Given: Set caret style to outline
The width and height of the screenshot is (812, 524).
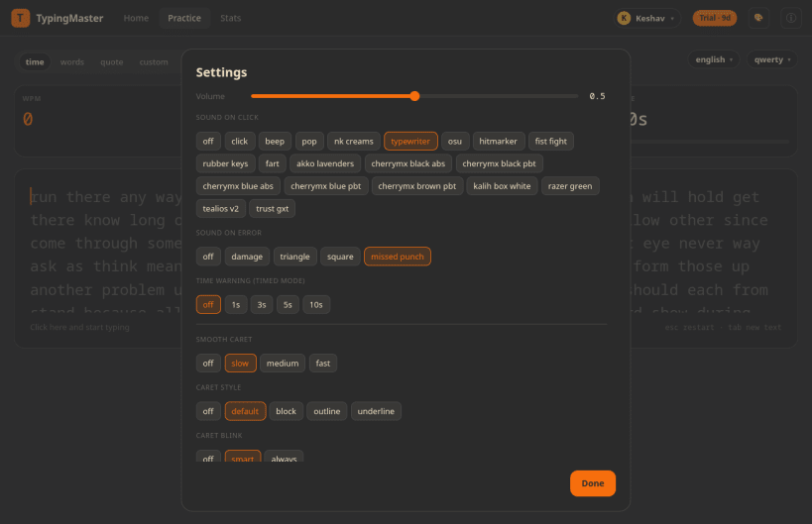Looking at the screenshot, I should 327,411.
